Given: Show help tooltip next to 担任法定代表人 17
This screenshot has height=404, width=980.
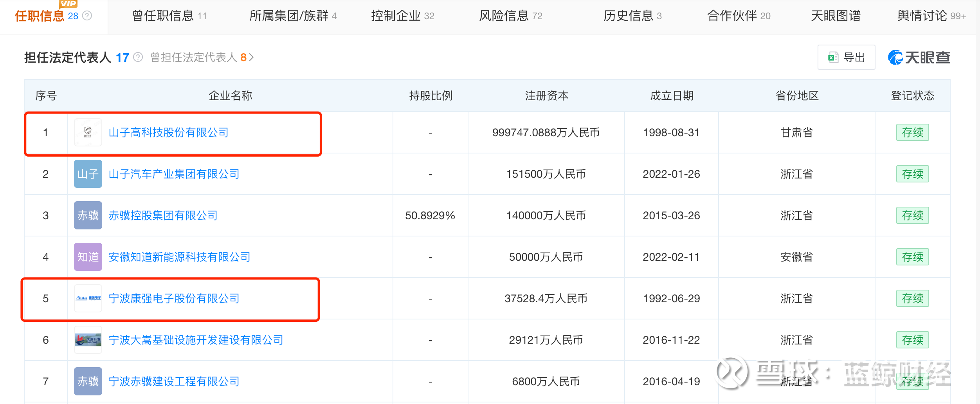Looking at the screenshot, I should (138, 58).
